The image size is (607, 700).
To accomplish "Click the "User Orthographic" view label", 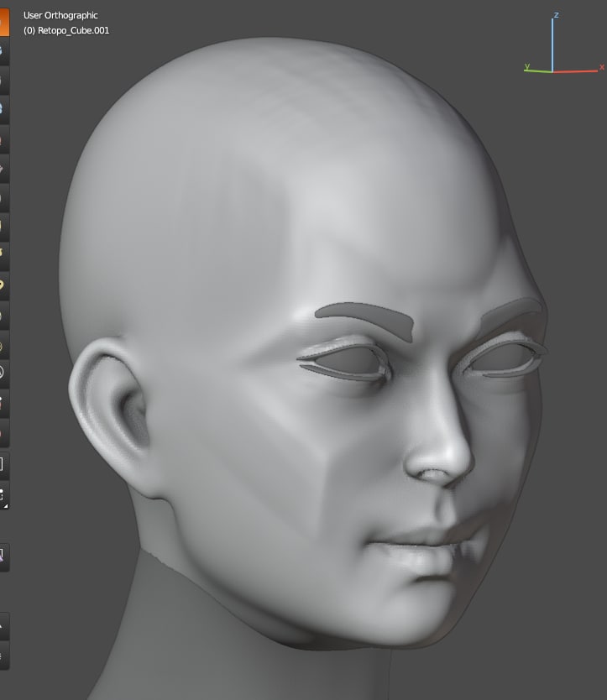I will [x=60, y=15].
